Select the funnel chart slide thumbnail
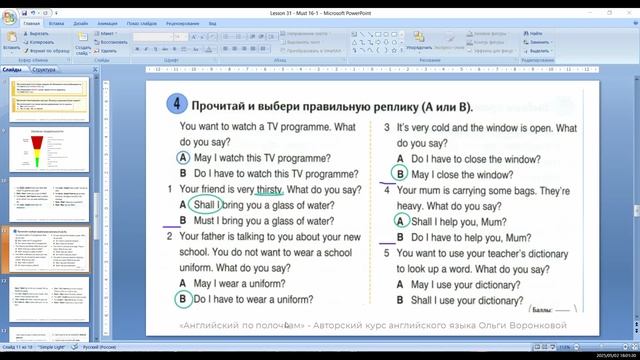The width and height of the screenshot is (640, 360). pos(49,149)
